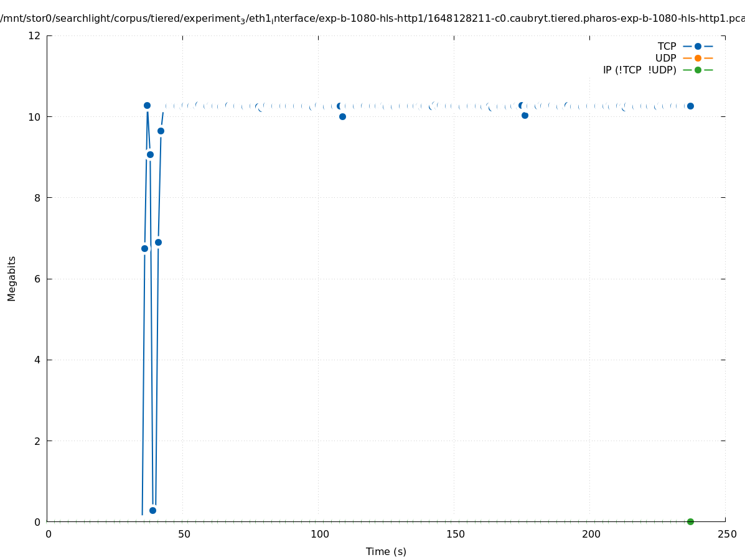Image resolution: width=745 pixels, height=560 pixels.
Task: Click the TCP dip point near 108 seconds
Action: [x=342, y=116]
